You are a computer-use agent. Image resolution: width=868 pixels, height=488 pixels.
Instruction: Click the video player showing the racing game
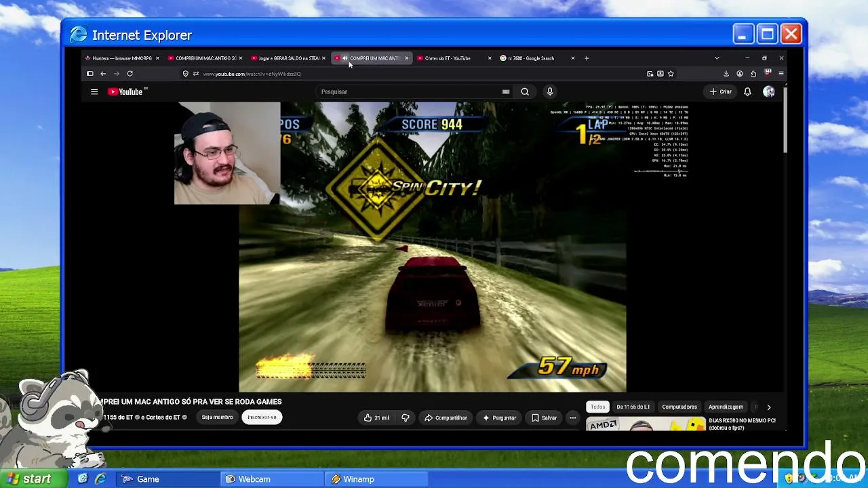432,247
